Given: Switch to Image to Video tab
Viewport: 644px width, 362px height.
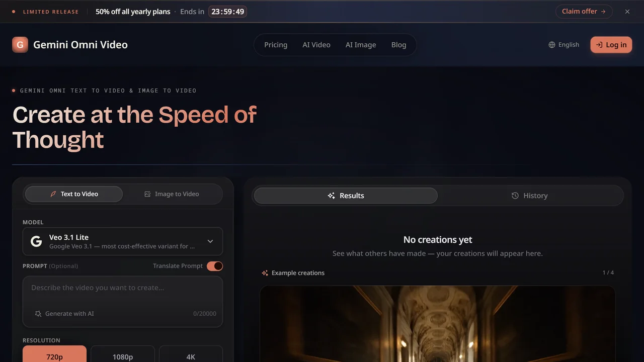Looking at the screenshot, I should [172, 194].
